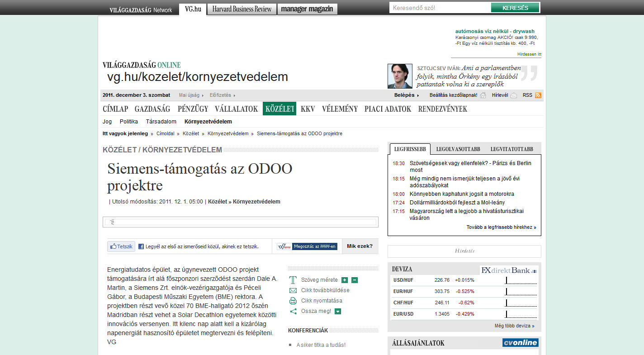Click the share icon next to Ossza meg!

pos(293,311)
